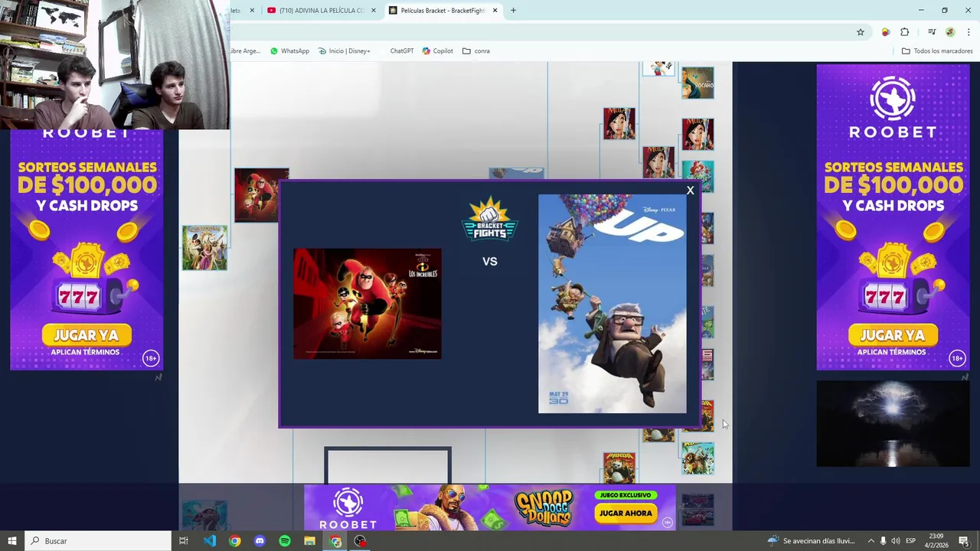Switch the ESP keyboard language indicator
The width and height of the screenshot is (980, 551).
[x=910, y=541]
